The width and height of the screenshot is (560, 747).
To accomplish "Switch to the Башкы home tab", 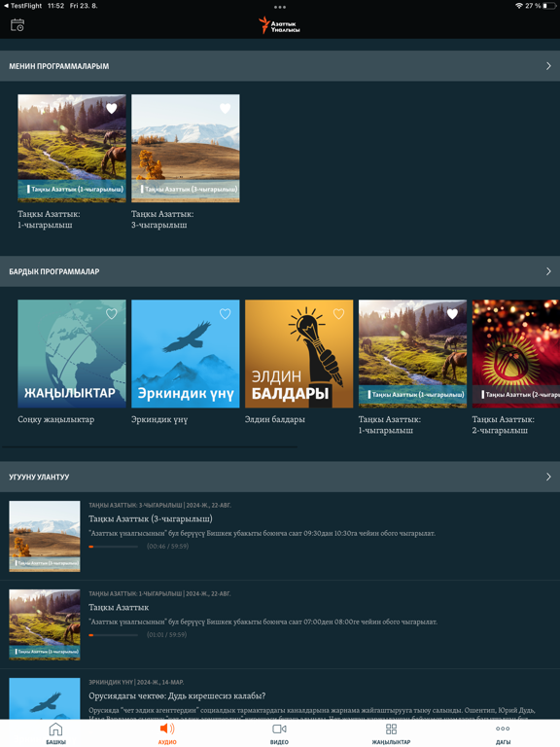I will click(55, 732).
